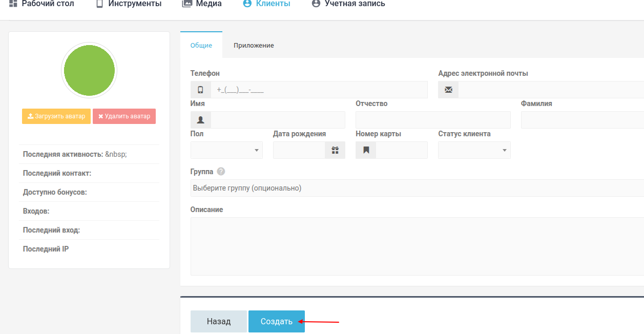Image resolution: width=644 pixels, height=334 pixels.
Task: Click inside the Описание text area
Action: 417,246
